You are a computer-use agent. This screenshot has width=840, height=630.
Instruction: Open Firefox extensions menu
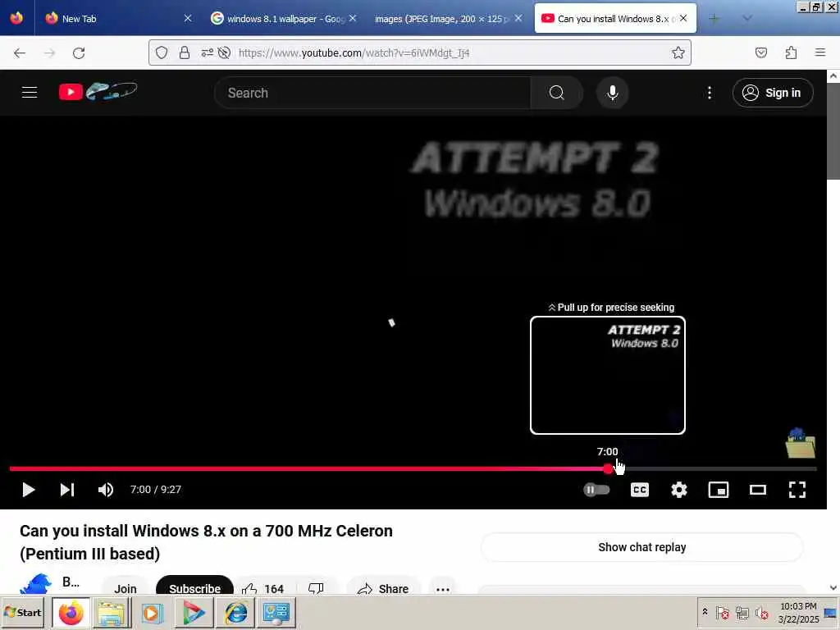coord(791,52)
